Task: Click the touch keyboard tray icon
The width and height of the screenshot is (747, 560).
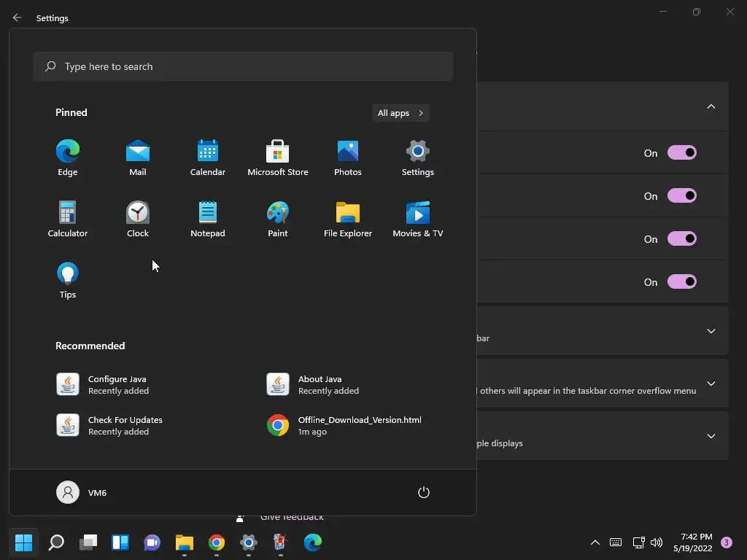Action: (x=616, y=542)
